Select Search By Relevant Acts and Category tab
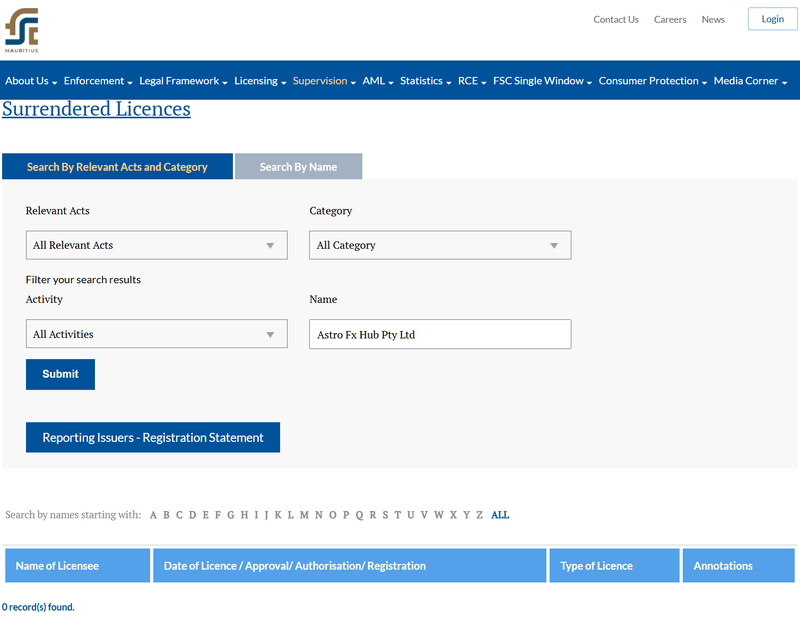800x618 pixels. pyautogui.click(x=117, y=166)
